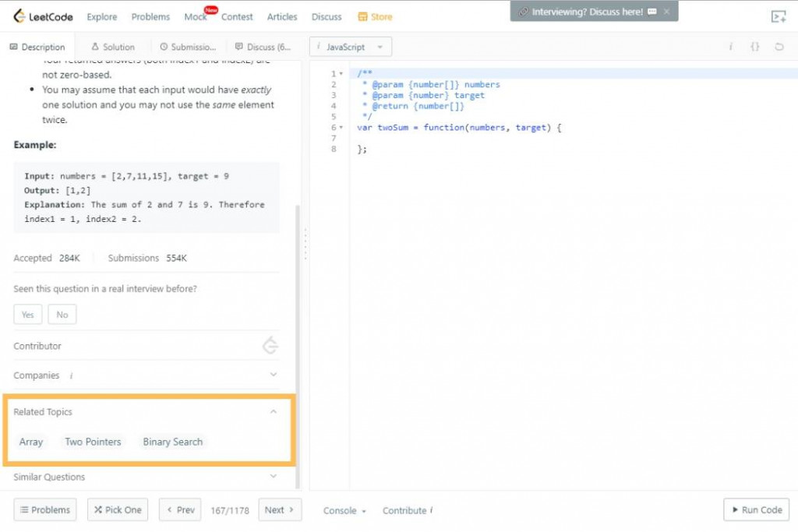The height and width of the screenshot is (532, 798).
Task: Click the '167/1178' problem counter
Action: (x=230, y=510)
